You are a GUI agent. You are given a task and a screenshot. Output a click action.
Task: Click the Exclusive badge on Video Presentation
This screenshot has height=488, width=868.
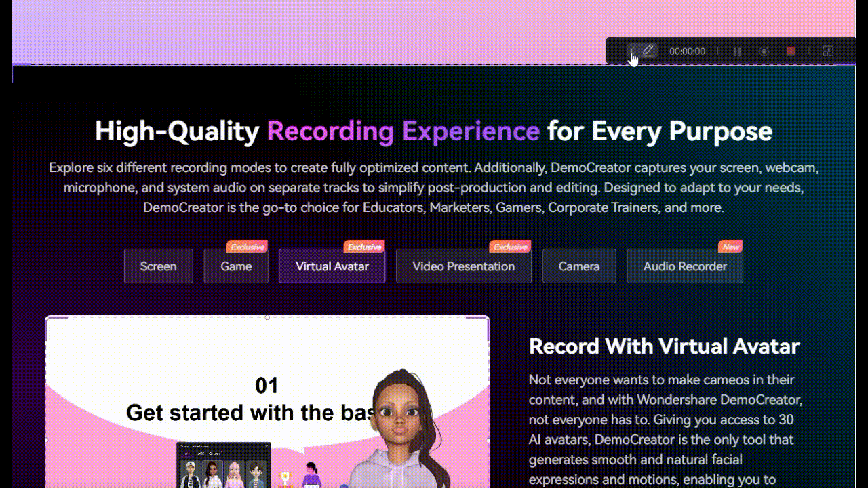pyautogui.click(x=511, y=247)
